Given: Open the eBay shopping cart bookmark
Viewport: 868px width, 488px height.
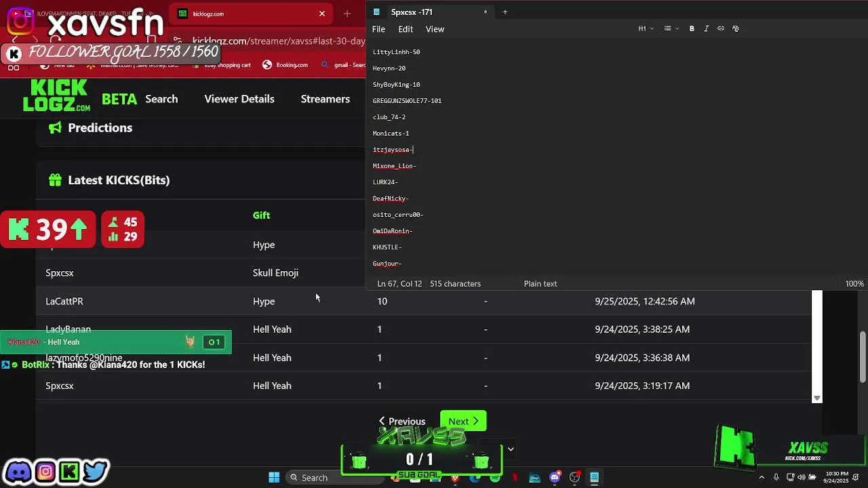Looking at the screenshot, I should tap(222, 65).
